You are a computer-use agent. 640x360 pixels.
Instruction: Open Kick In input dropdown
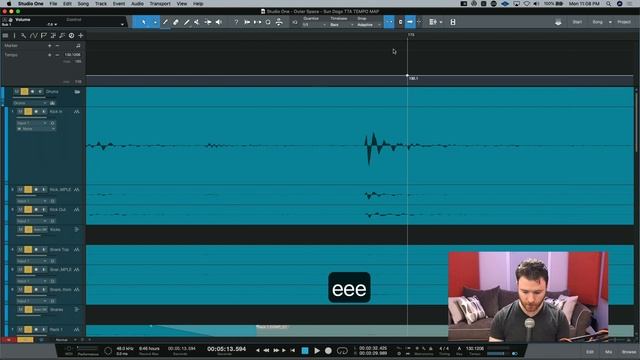[x=32, y=123]
